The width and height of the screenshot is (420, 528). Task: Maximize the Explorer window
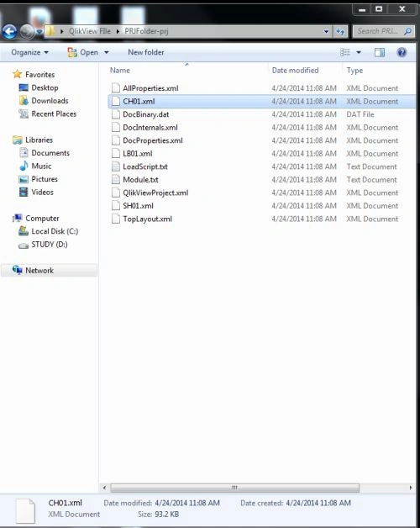pos(379,9)
